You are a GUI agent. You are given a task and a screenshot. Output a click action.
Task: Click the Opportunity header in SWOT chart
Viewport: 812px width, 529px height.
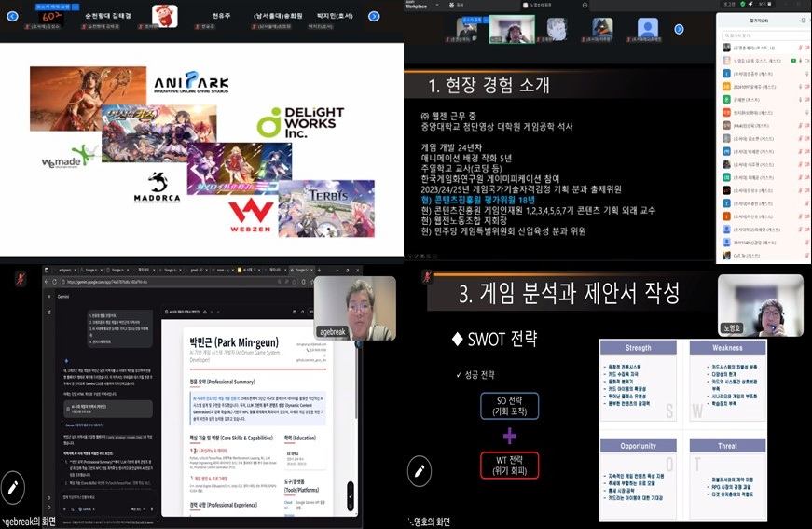point(639,446)
